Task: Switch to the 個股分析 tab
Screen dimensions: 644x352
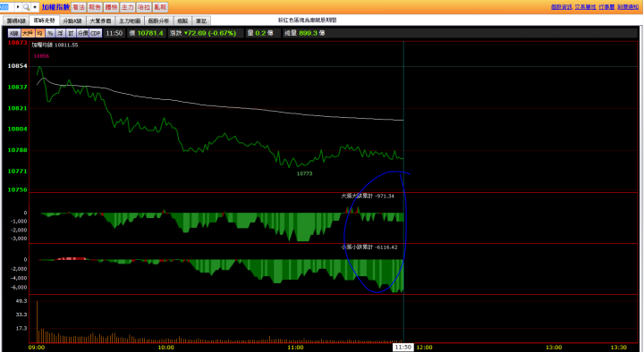Action: pos(158,21)
